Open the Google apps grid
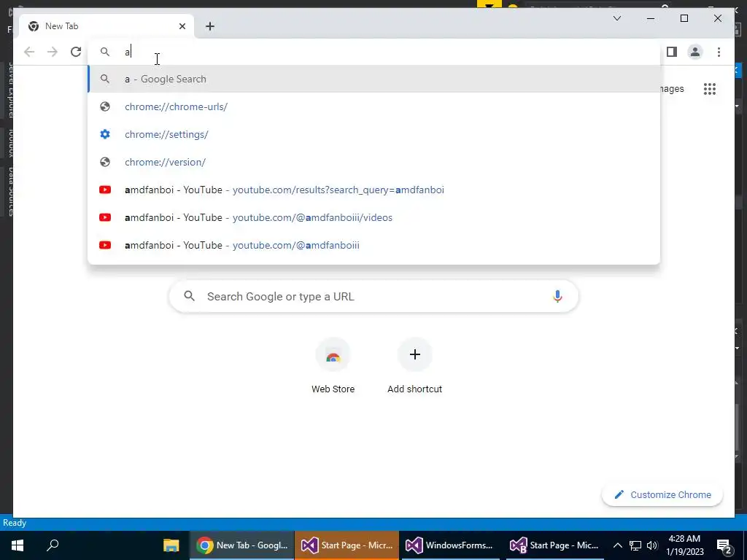 [x=710, y=89]
